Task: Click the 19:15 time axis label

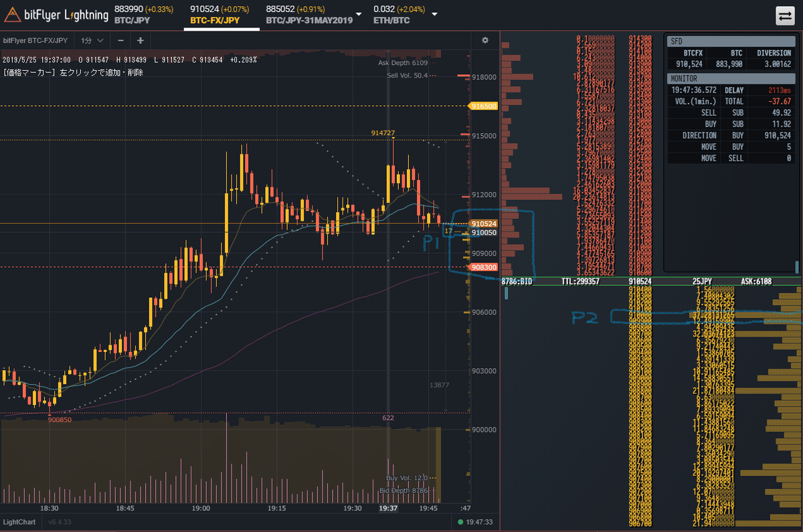Action: click(x=278, y=509)
